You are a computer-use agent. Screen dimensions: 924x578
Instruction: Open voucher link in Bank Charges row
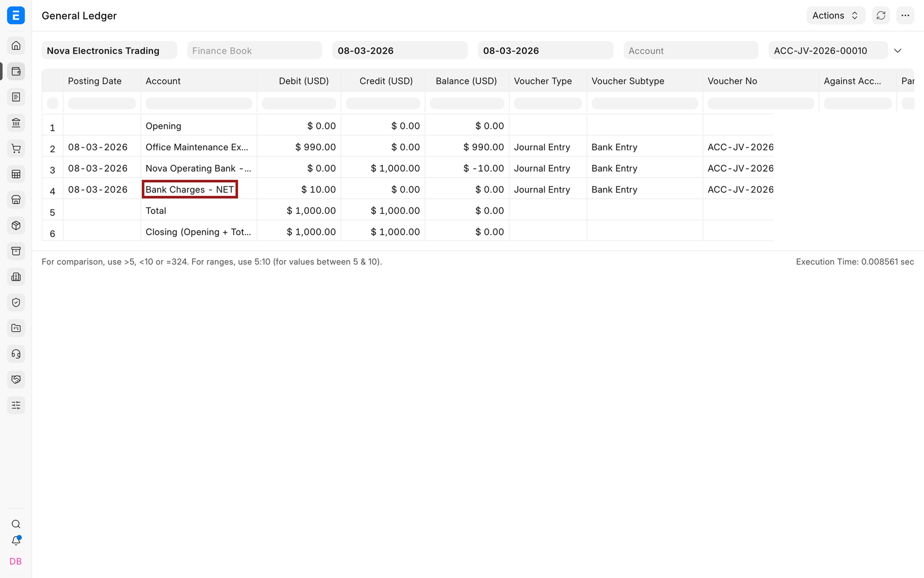[x=740, y=190]
